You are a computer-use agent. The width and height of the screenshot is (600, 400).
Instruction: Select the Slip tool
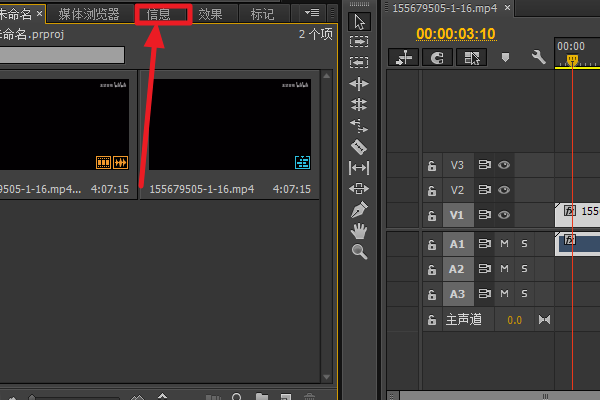point(359,168)
